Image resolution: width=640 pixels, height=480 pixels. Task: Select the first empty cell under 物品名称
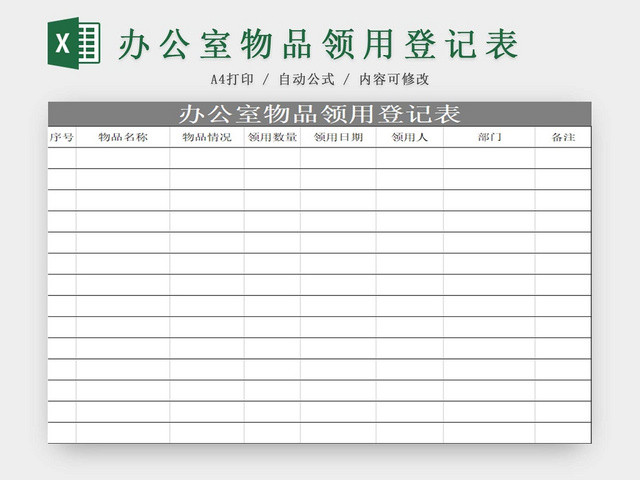(123, 158)
